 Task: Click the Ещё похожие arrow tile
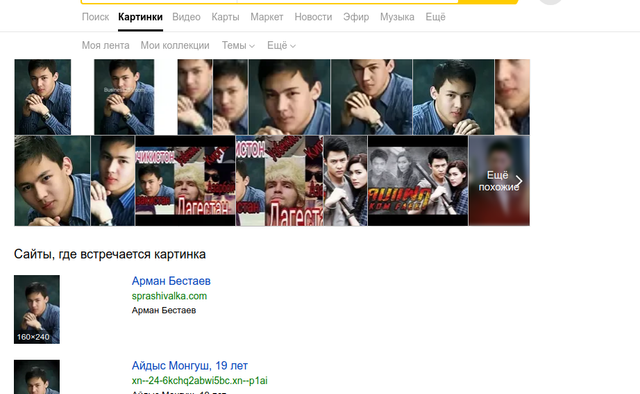coord(499,181)
